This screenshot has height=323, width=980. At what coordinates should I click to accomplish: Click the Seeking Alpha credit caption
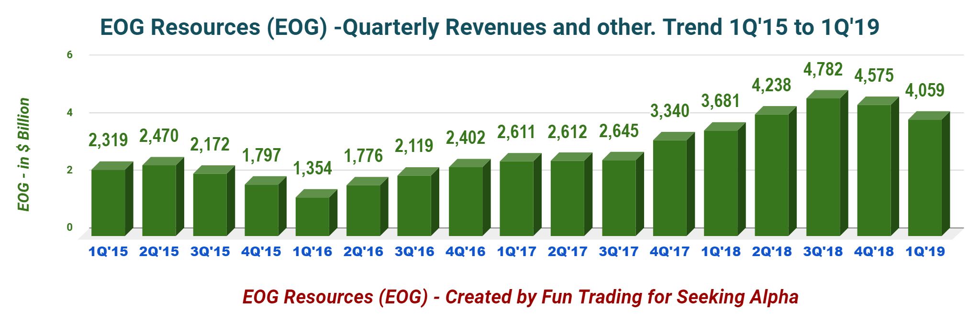pyautogui.click(x=521, y=297)
